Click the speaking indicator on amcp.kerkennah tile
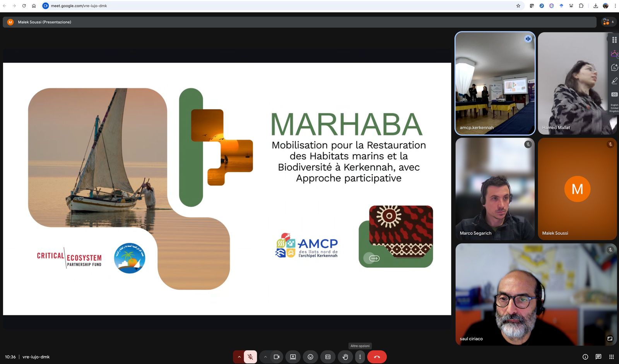The height and width of the screenshot is (364, 619). coord(528,39)
